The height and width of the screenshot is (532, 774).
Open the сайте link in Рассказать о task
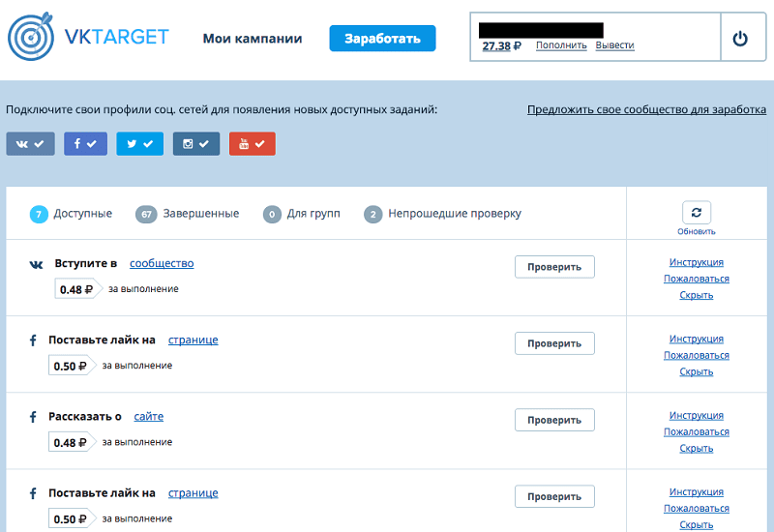pos(149,417)
